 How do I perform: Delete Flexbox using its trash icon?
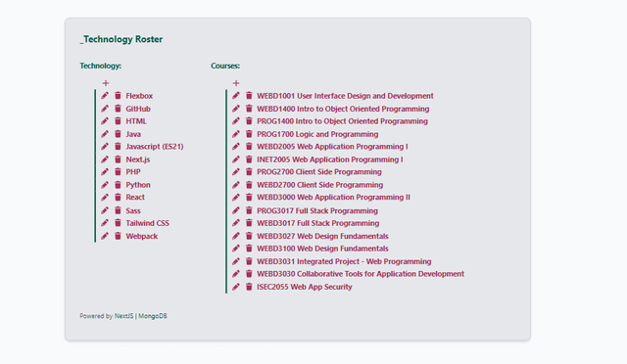[x=118, y=96]
